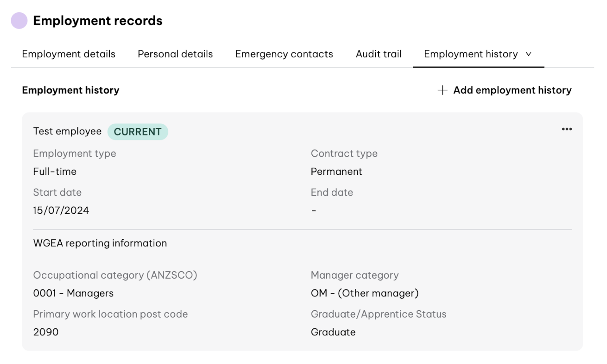
Task: Click the CURRENT status badge
Action: point(138,132)
